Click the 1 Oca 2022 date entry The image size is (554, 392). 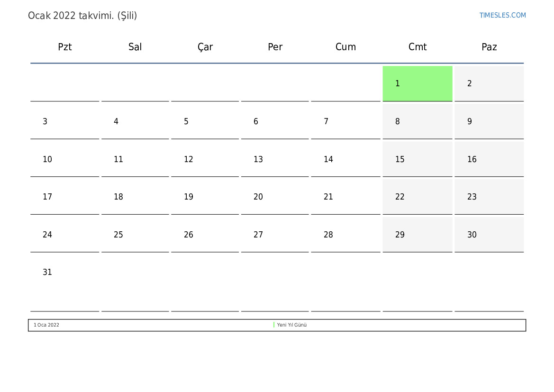[x=46, y=325]
